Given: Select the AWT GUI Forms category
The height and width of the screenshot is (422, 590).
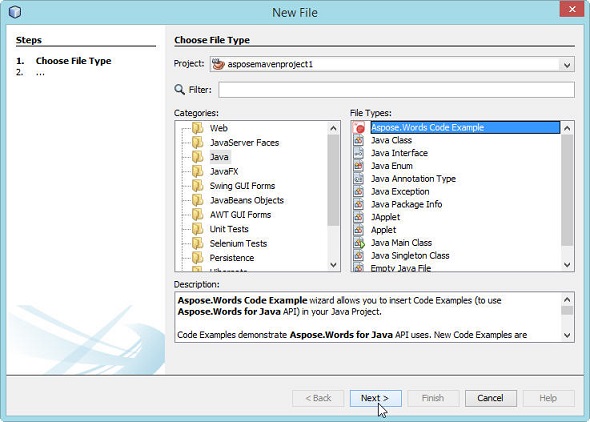Looking at the screenshot, I should pyautogui.click(x=240, y=215).
